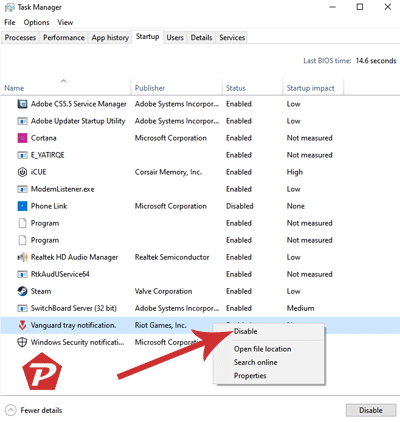Click the Realtek HD Audio Manager speaker icon
Viewport: 400px width, 422px height.
22,257
